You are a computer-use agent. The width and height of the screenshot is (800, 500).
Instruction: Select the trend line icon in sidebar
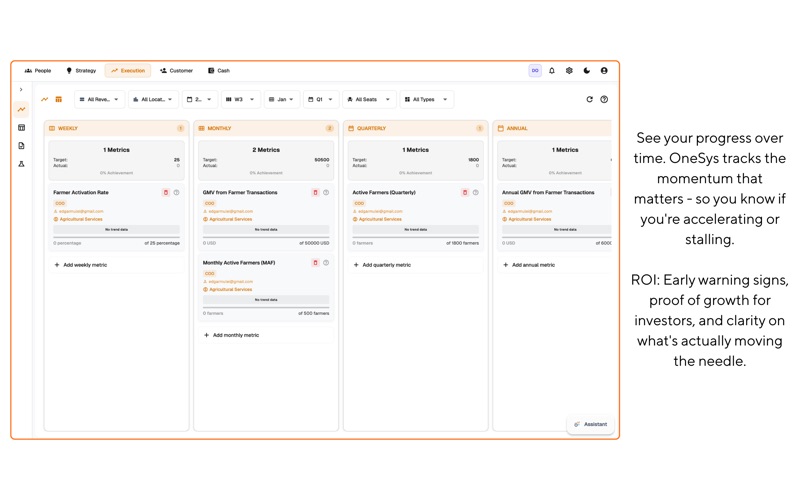pos(21,109)
